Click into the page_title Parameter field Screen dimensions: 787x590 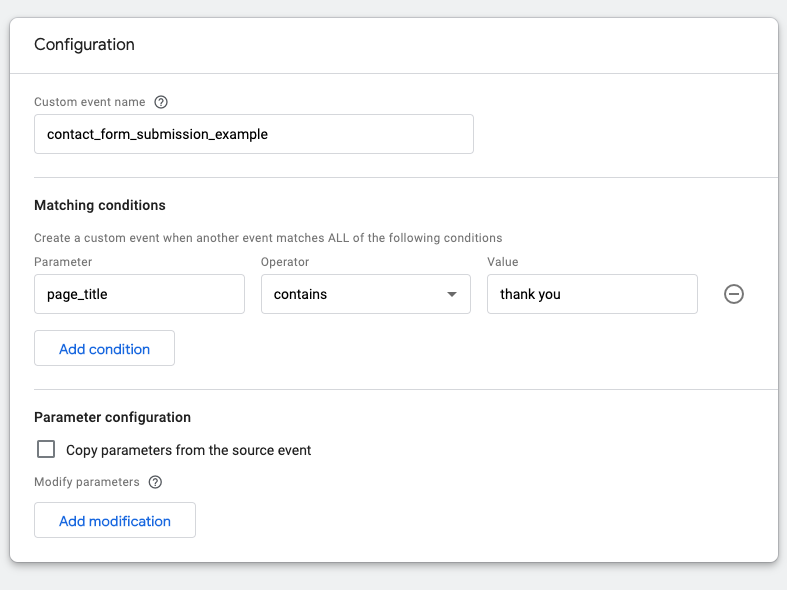(x=139, y=294)
